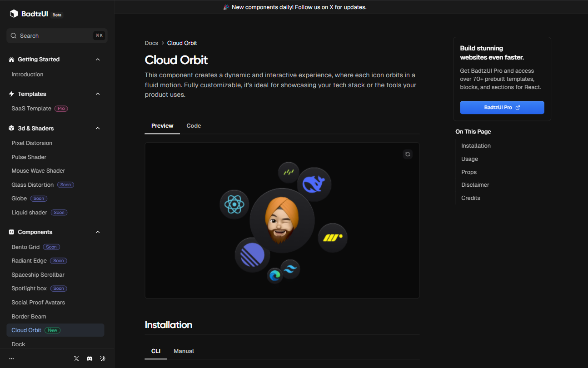The height and width of the screenshot is (368, 588).
Task: Click the Tailwind CSS orbit icon
Action: click(x=290, y=269)
